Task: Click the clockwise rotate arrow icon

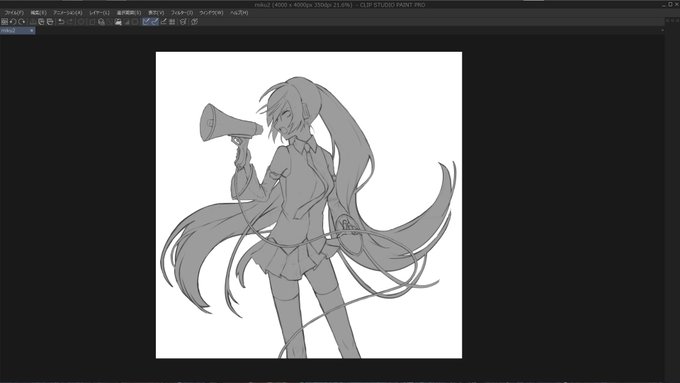Action: pos(21,21)
